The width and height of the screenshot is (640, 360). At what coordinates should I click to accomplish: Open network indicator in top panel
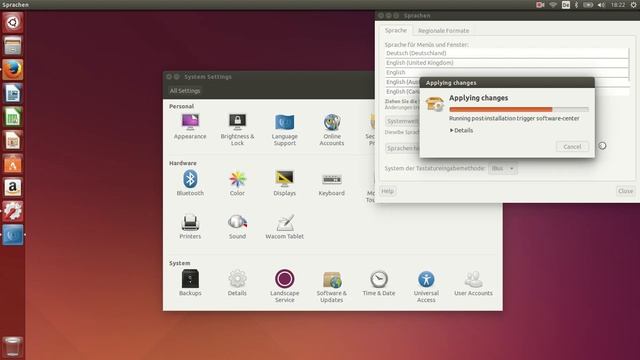tap(553, 5)
